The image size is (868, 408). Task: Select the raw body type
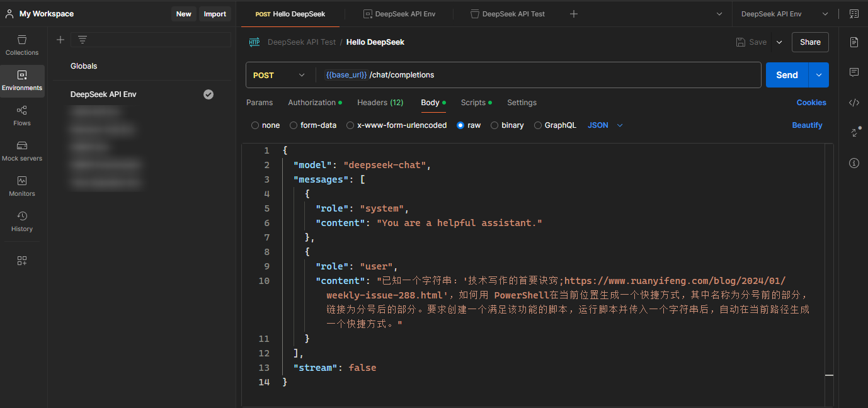click(460, 125)
